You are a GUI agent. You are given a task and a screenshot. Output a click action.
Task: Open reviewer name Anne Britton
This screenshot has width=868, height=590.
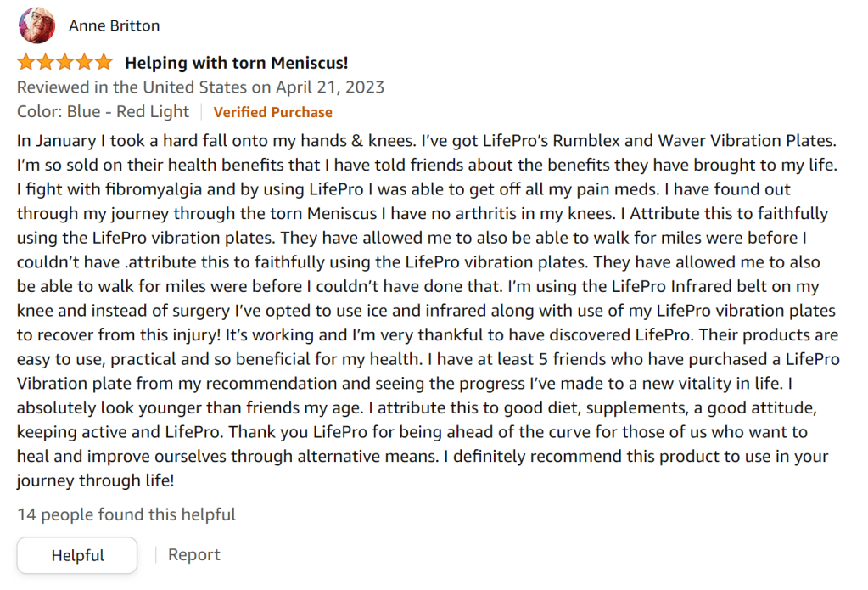pos(114,26)
